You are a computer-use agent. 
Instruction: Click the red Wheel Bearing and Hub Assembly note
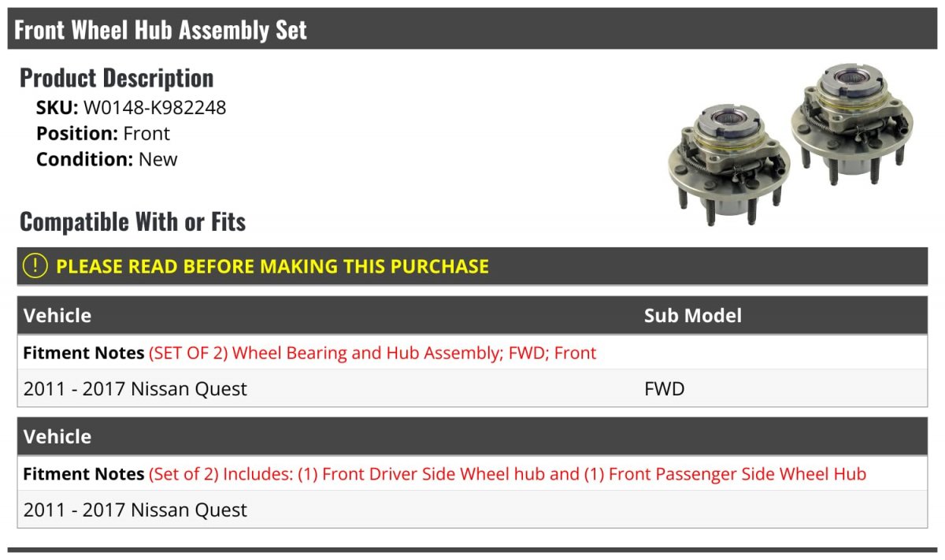coord(372,353)
